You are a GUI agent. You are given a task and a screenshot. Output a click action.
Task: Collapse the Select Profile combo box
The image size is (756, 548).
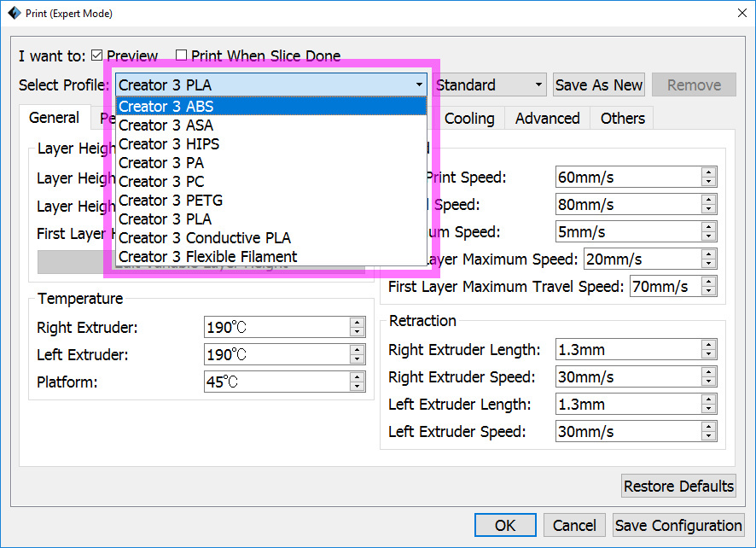[x=271, y=85]
